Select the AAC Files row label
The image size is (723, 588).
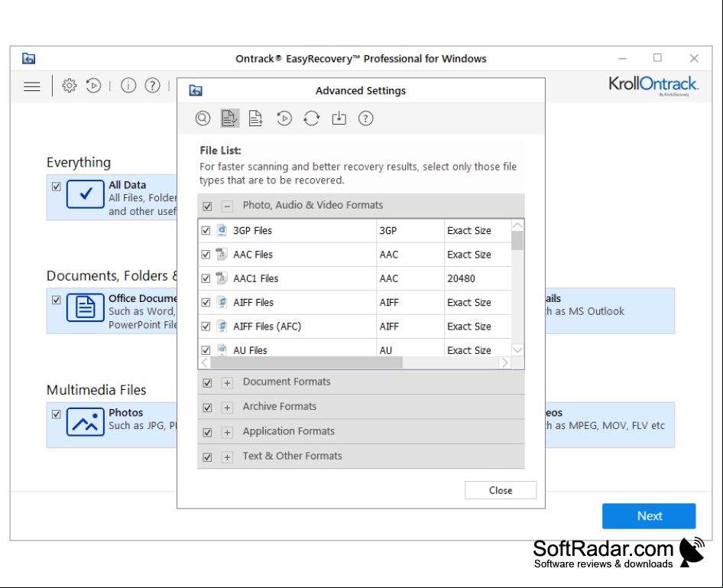coord(253,255)
